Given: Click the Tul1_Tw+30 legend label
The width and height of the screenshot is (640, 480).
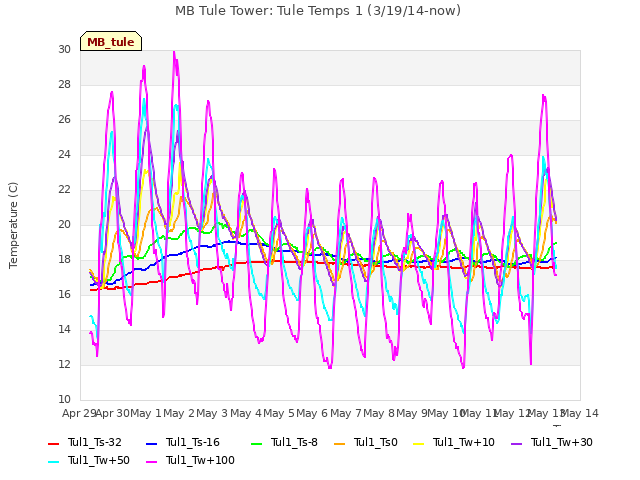Looking at the screenshot, I should point(562,442).
